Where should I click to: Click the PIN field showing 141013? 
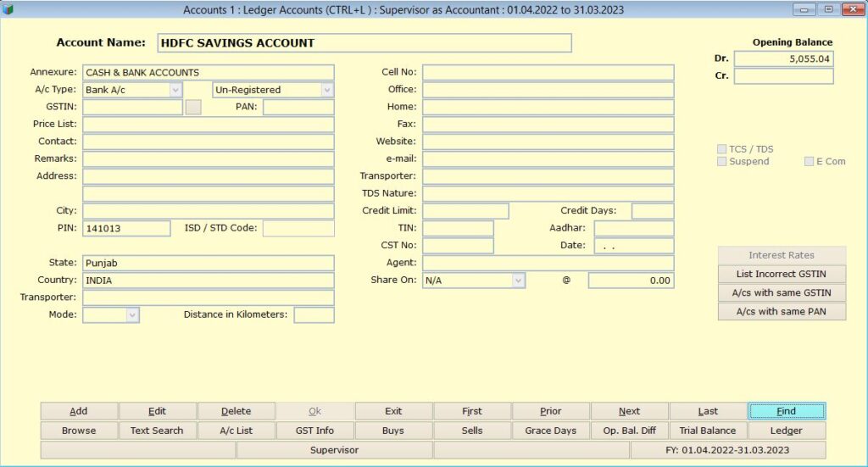coord(126,229)
